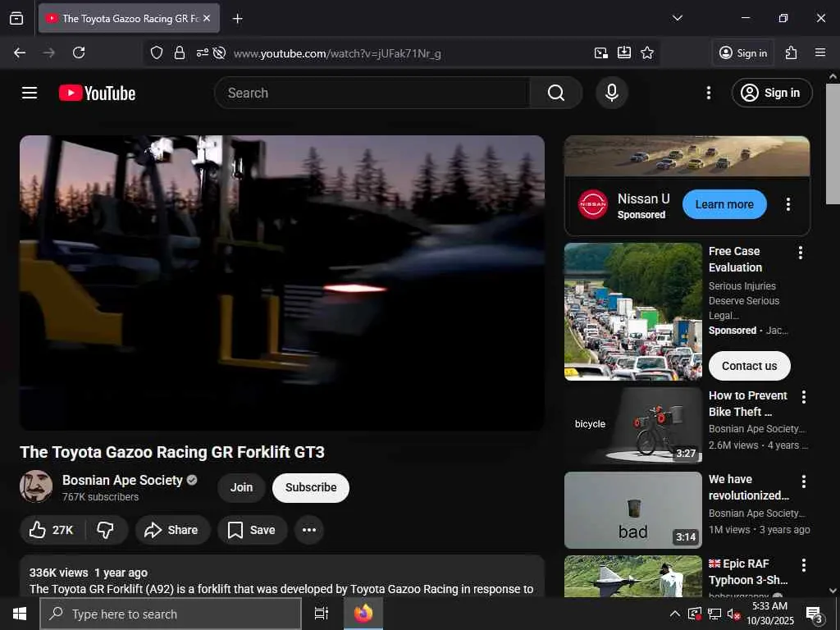Viewport: 840px width, 630px height.
Task: Click Firefox icon on the taskbar
Action: pyautogui.click(x=363, y=614)
